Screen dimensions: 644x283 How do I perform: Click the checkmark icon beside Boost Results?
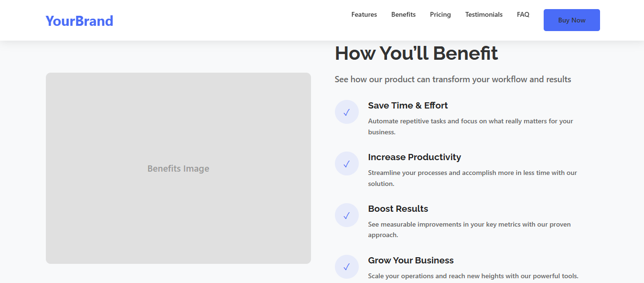tap(346, 215)
